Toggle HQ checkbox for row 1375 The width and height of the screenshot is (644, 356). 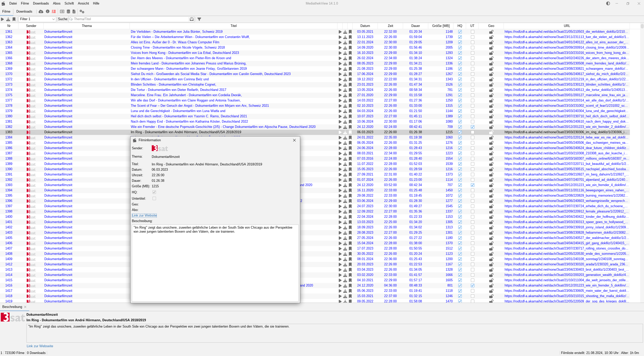pos(460,95)
